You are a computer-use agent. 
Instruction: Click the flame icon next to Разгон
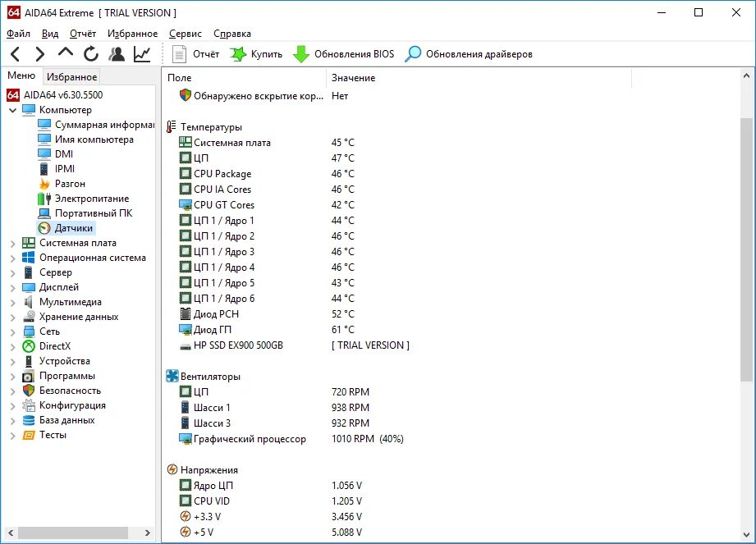tap(44, 184)
